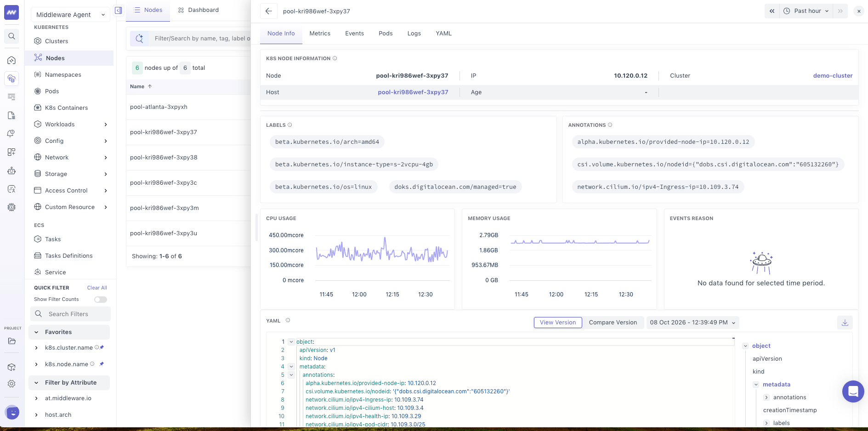Open the Middleware Agent selector dropdown
The image size is (868, 431).
tap(70, 15)
